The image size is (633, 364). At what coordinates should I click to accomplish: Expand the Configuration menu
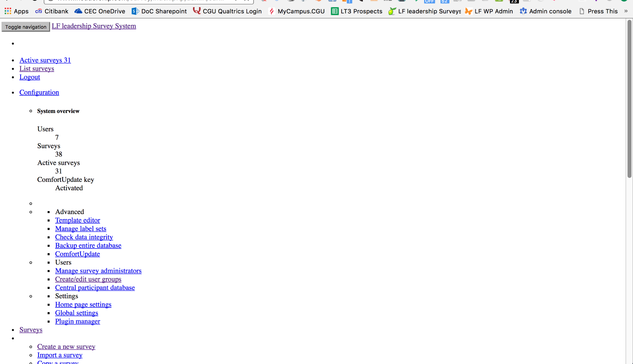pyautogui.click(x=39, y=92)
